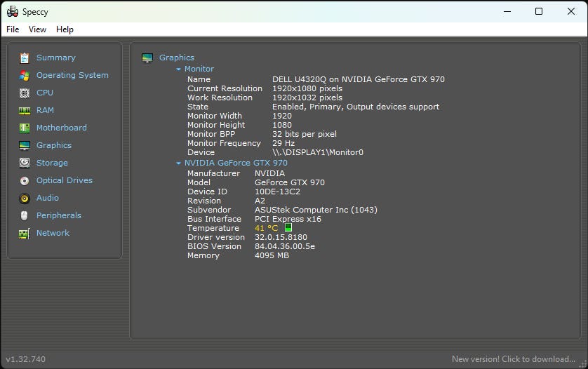Show the CPU details section
Screen dimensions: 588x369
pyautogui.click(x=45, y=93)
